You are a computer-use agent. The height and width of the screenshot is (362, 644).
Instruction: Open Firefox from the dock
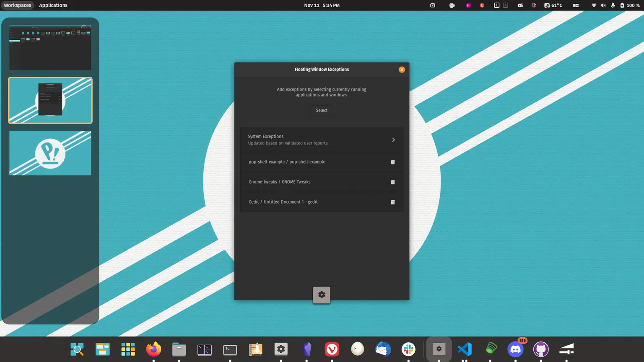(x=153, y=349)
